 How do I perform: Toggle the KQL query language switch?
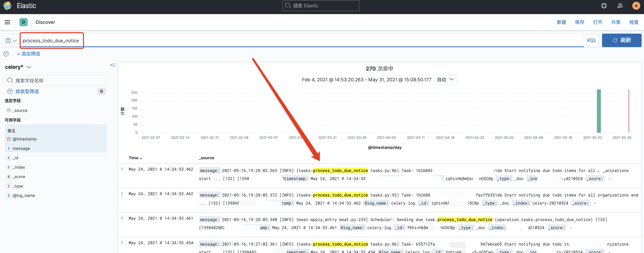591,40
